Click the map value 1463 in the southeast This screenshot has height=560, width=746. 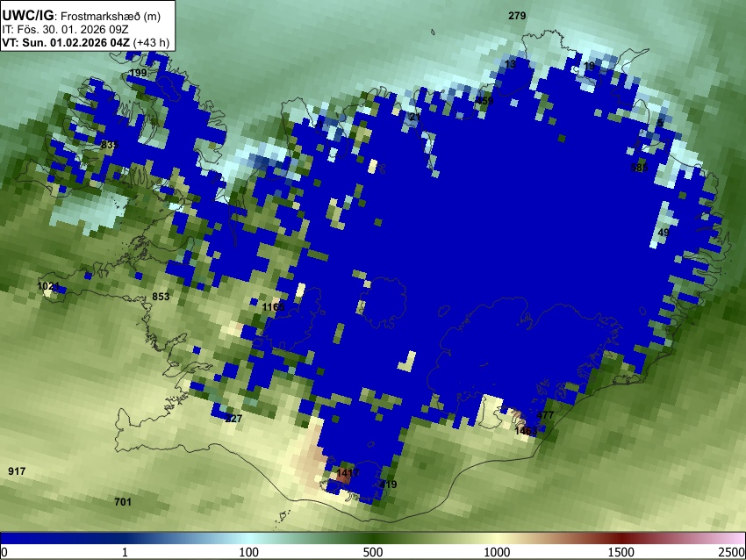527,431
